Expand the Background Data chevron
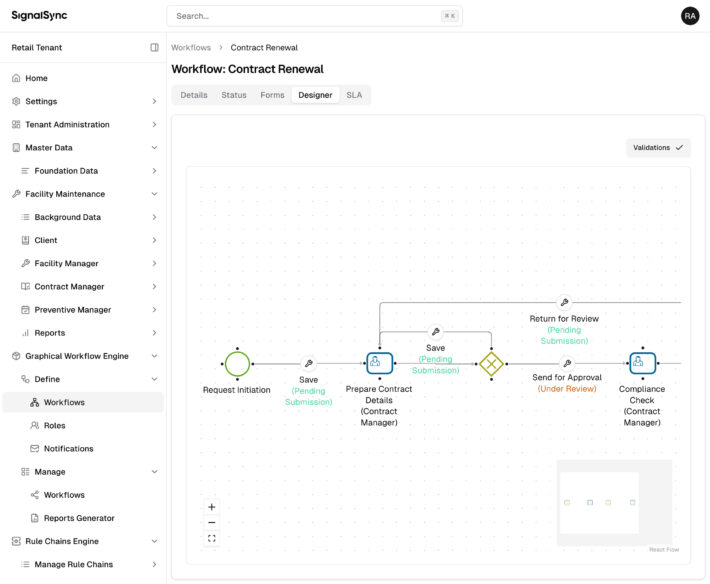Image resolution: width=710 pixels, height=584 pixels. [154, 217]
